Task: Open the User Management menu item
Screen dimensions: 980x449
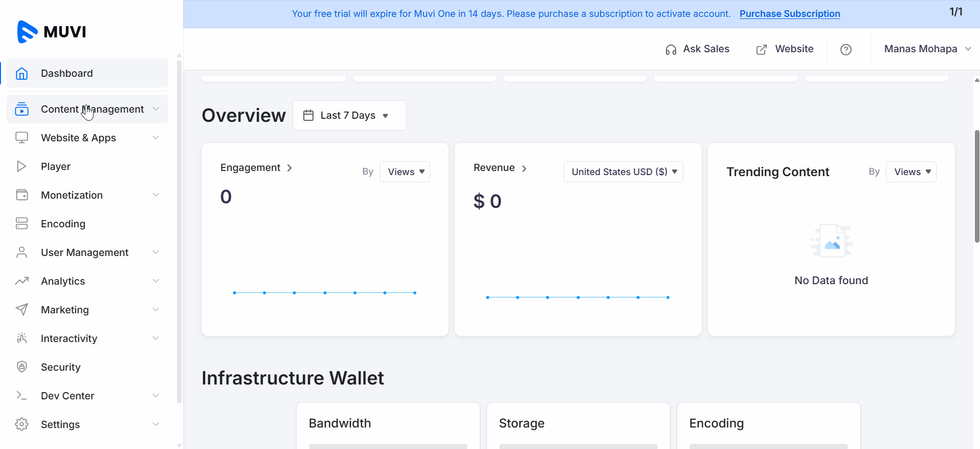Action: tap(84, 252)
